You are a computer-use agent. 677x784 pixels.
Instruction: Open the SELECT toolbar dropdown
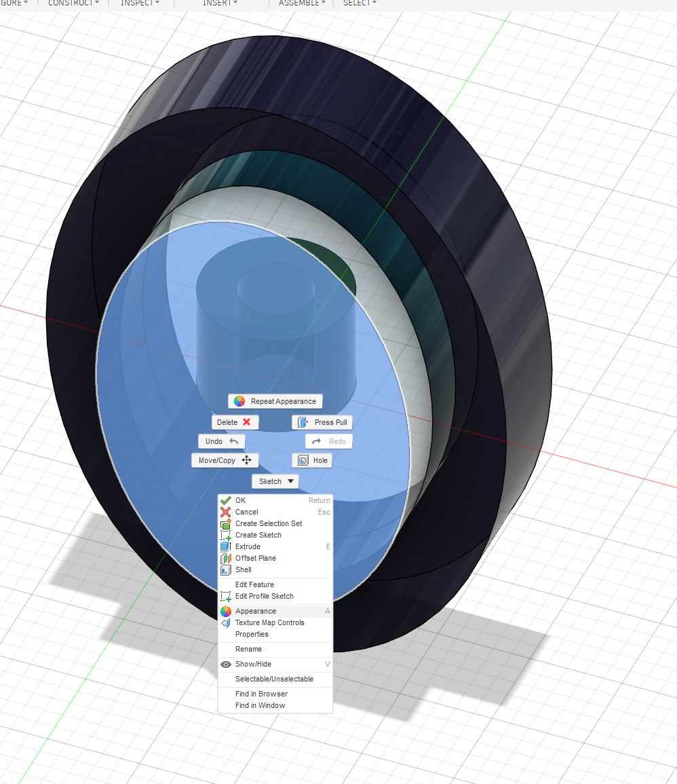pyautogui.click(x=360, y=3)
